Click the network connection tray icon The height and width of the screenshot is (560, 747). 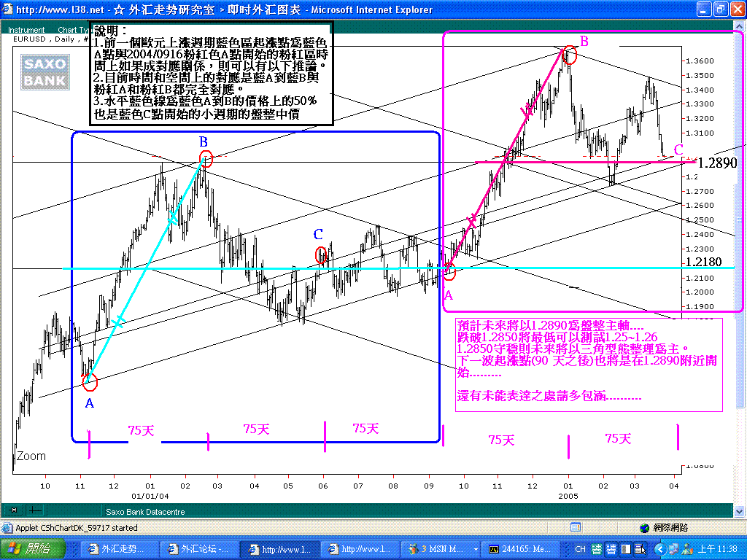[673, 549]
